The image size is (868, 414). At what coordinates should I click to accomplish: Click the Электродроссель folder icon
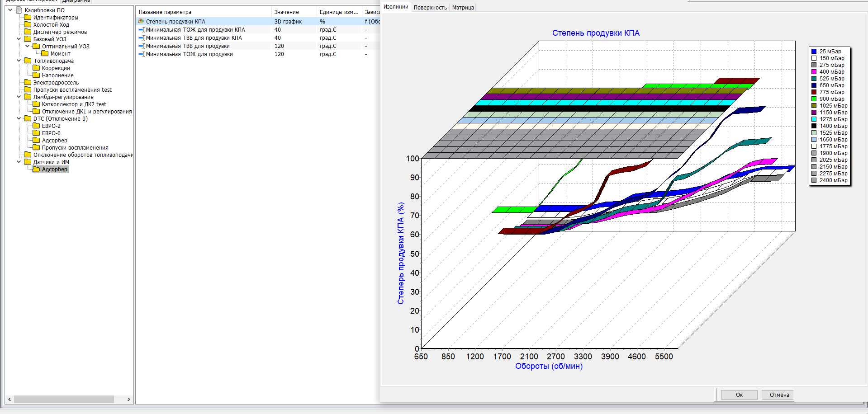point(28,83)
